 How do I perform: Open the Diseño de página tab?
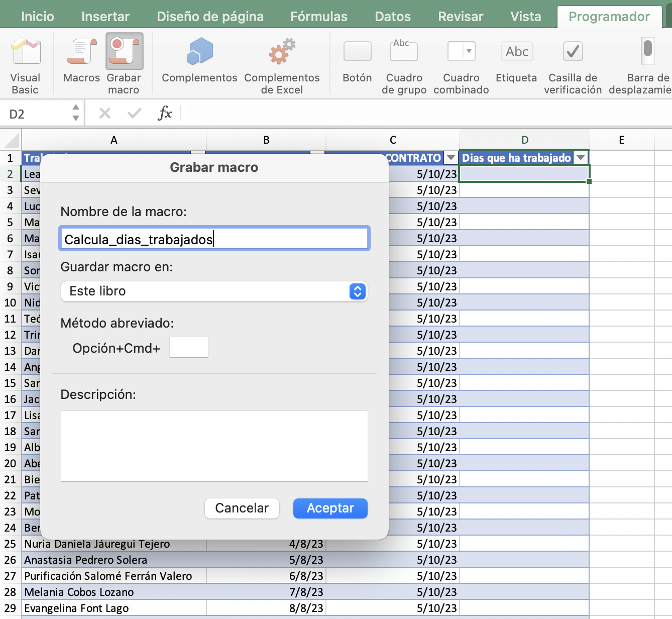pos(210,17)
